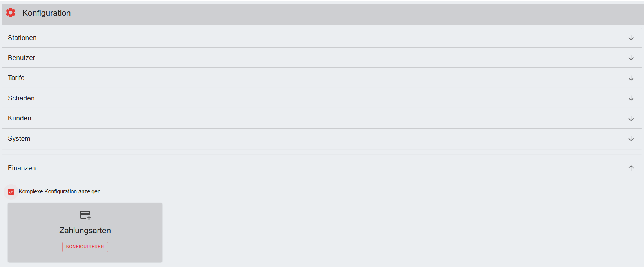Click the down arrow on Schäden row
The height and width of the screenshot is (267, 644).
tap(631, 98)
